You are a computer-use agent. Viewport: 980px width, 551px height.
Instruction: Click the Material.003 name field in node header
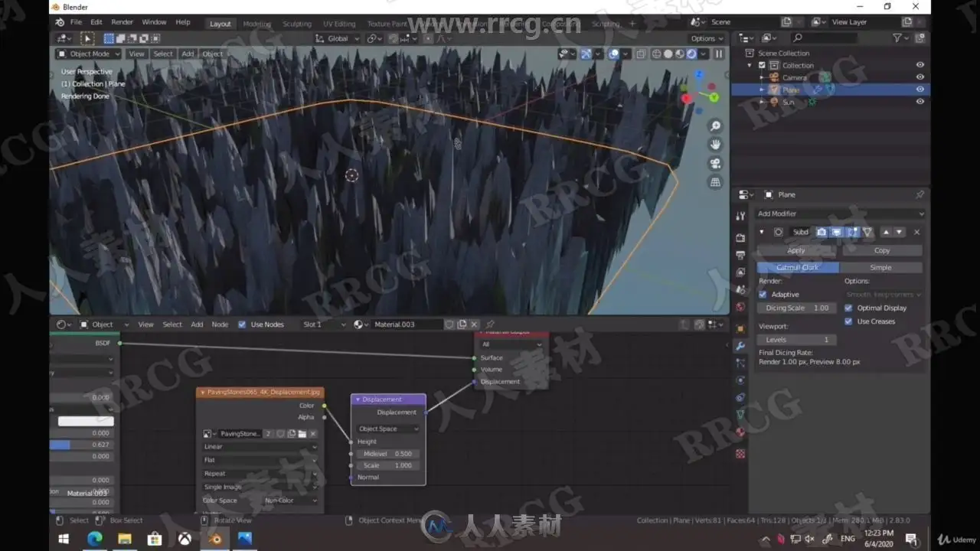pos(407,324)
